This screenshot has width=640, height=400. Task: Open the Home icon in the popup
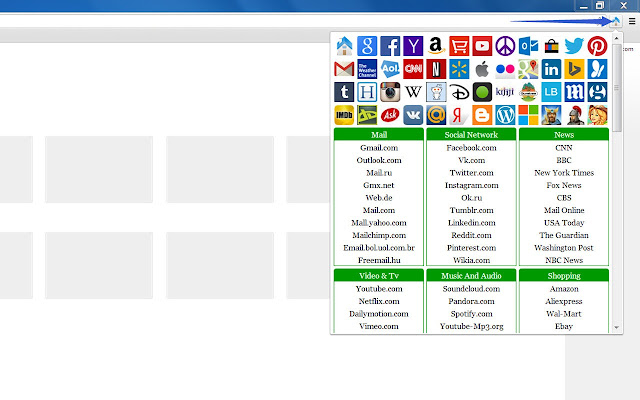(344, 46)
